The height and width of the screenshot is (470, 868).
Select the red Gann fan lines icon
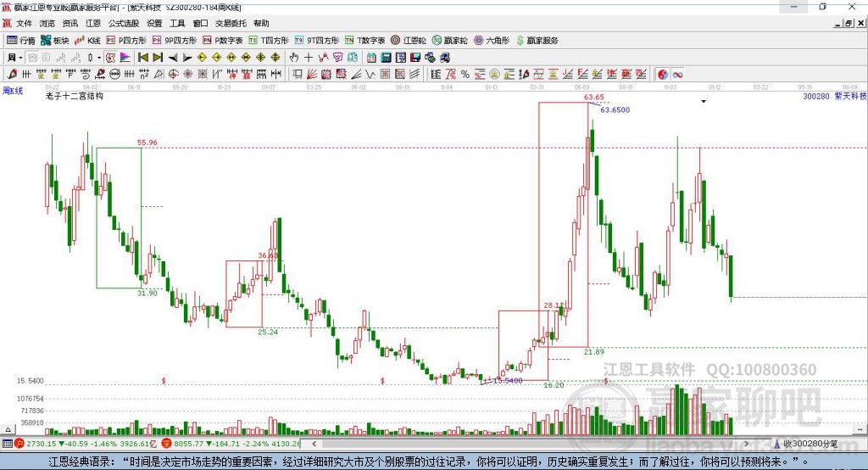click(311, 75)
